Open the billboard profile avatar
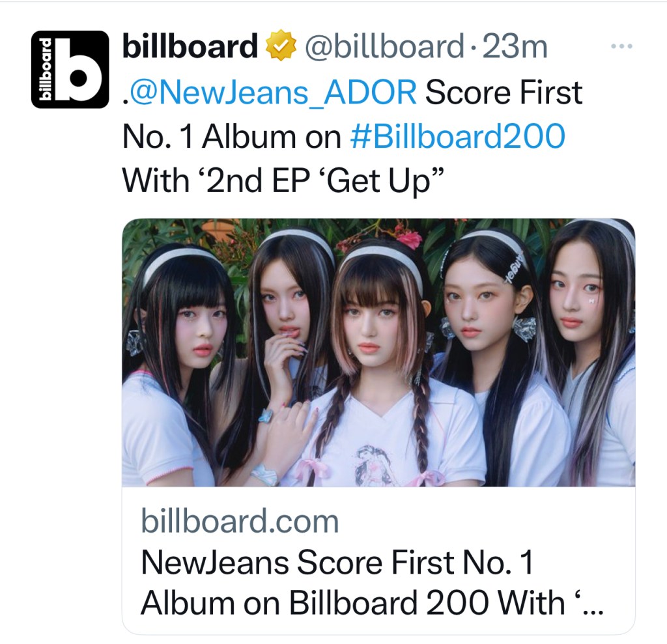 tap(70, 69)
